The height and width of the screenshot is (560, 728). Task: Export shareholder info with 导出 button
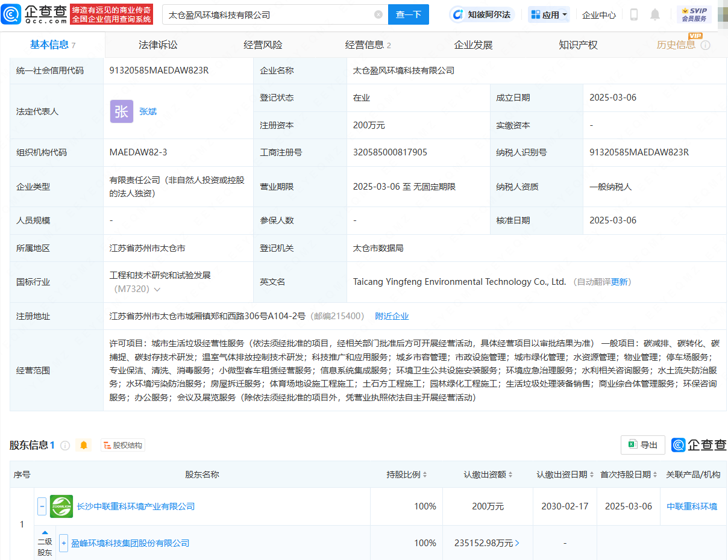pyautogui.click(x=643, y=445)
